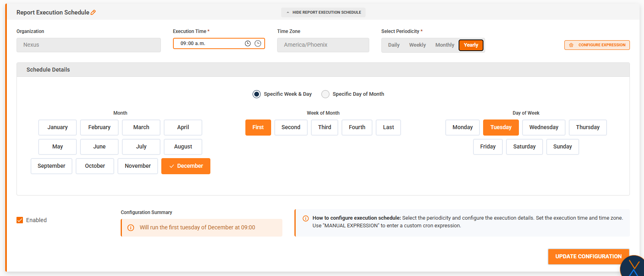Uncheck the Enabled checkbox

(x=20, y=220)
